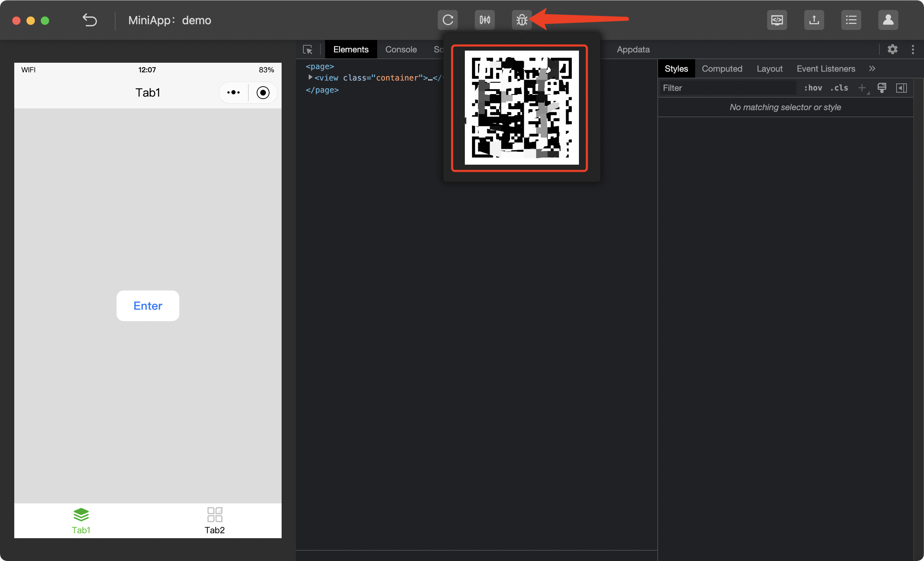
Task: Activate the element inspector picker tool
Action: pyautogui.click(x=308, y=50)
